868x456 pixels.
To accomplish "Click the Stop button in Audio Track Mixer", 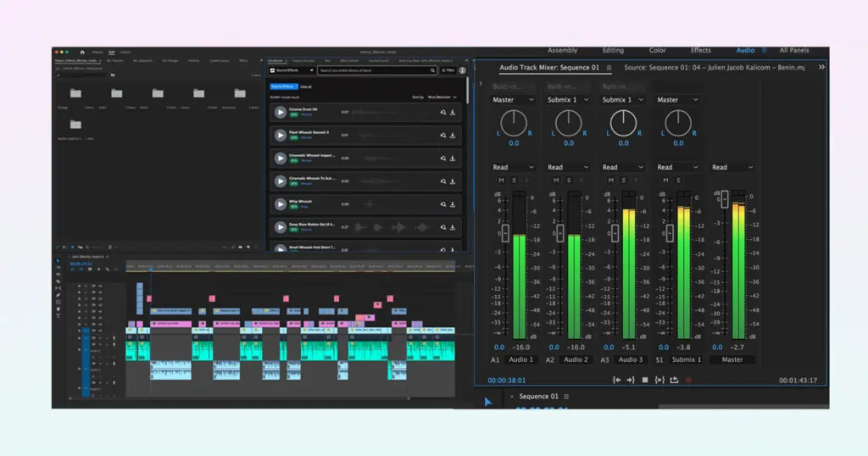I will coord(644,381).
